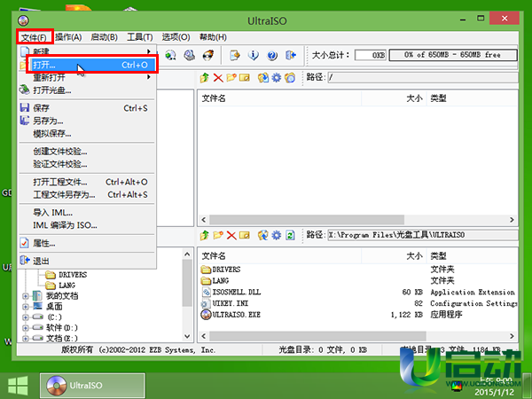Screen dimensions: 532x399
Task: Click the blue help question-mark icon
Action: click(272, 55)
